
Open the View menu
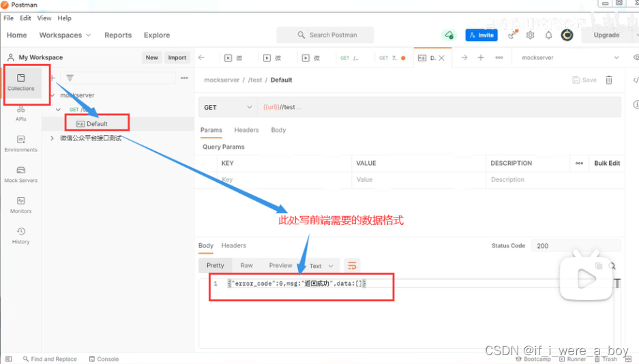(44, 18)
